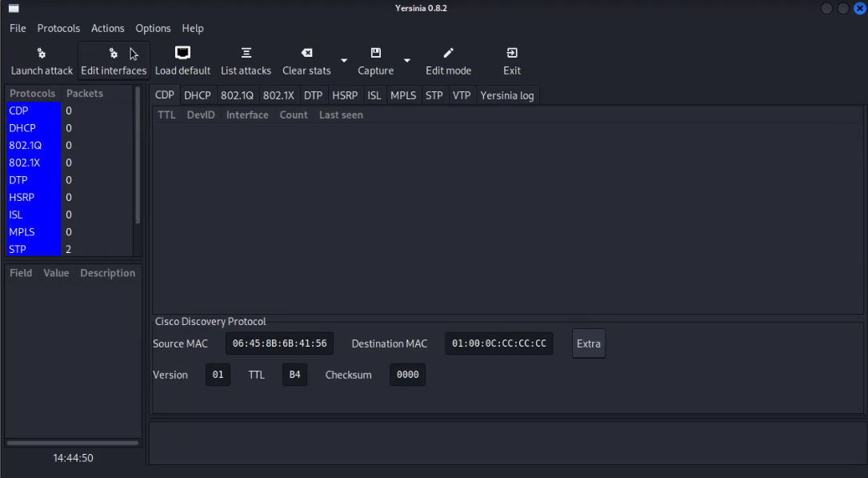
Task: Switch to the VTP tab
Action: point(462,95)
